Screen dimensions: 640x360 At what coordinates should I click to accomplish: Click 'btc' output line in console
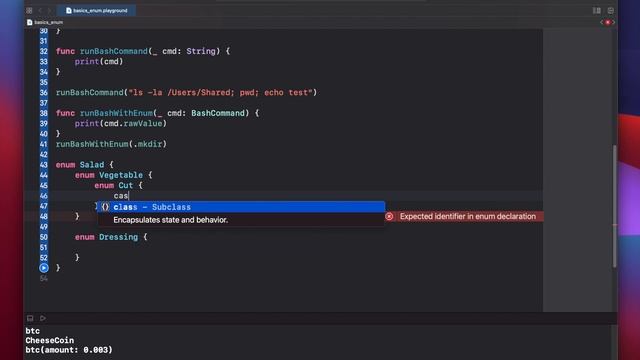(x=33, y=331)
